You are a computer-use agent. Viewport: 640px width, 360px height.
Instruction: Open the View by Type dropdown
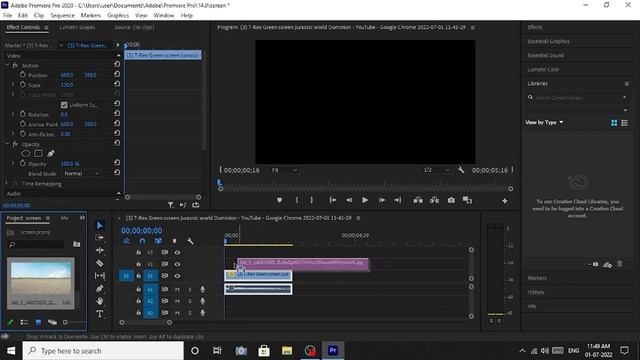pos(544,122)
